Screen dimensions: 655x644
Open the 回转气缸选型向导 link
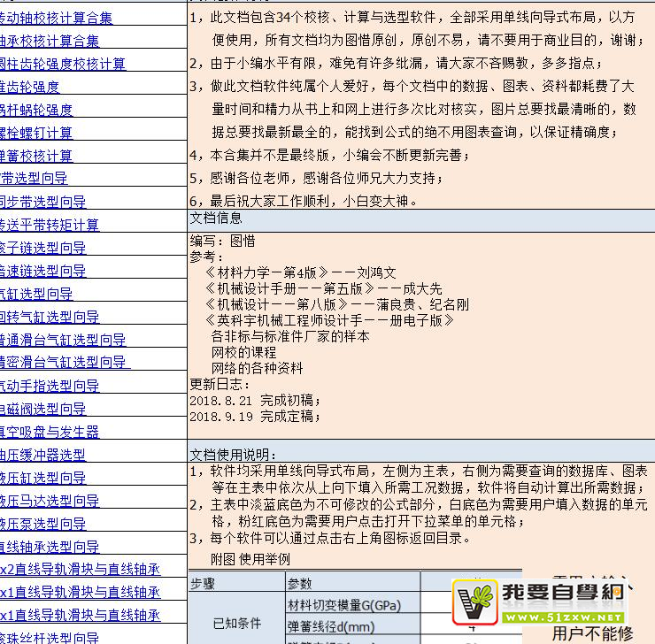(49, 317)
